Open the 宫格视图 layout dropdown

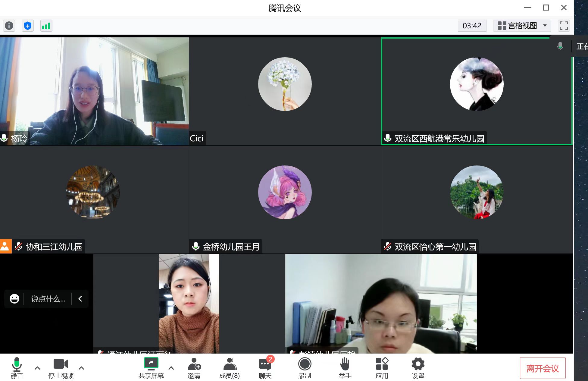click(x=522, y=26)
